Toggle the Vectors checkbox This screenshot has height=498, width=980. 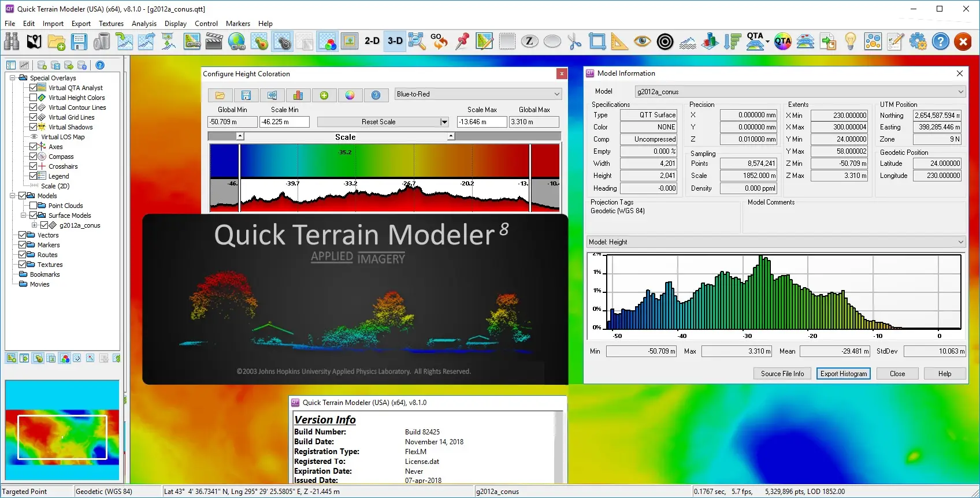tap(22, 235)
